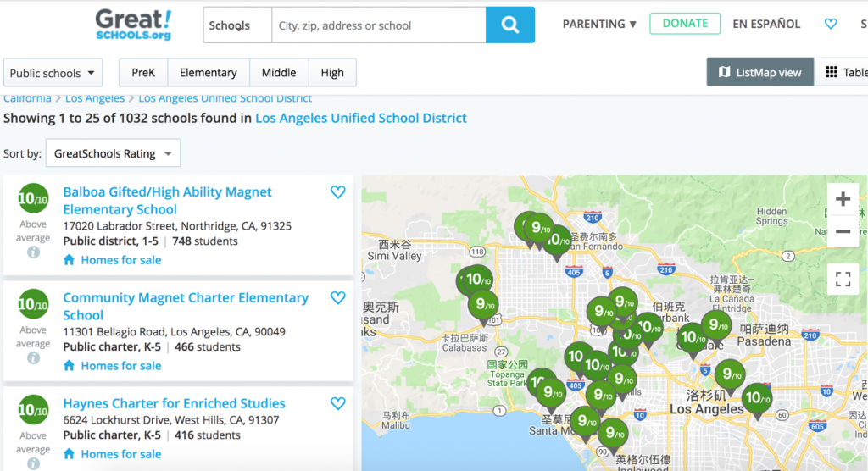Click 10/10 map pin nearest Los Angeles label
Viewport: 868px width, 471px height.
(x=757, y=398)
